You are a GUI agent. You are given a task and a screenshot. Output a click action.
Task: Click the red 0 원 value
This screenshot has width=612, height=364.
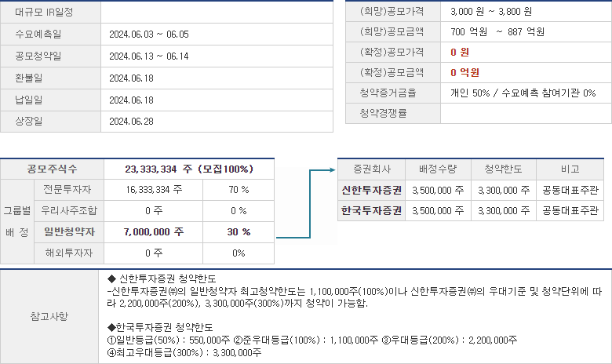coord(460,53)
